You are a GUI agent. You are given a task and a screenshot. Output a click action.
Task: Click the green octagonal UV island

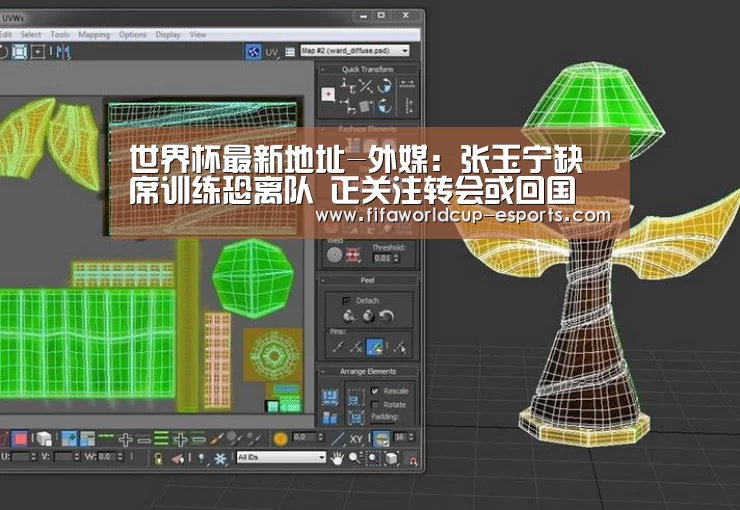253,278
